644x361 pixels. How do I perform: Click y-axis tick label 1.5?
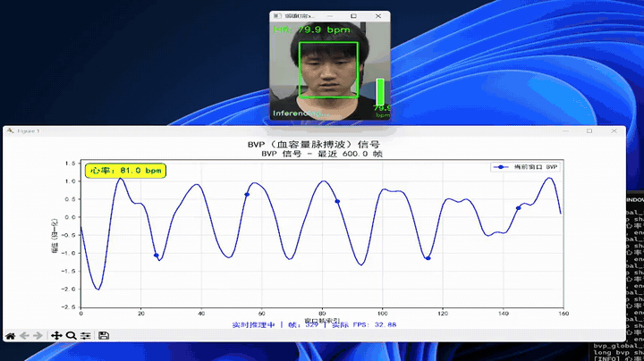(71, 164)
